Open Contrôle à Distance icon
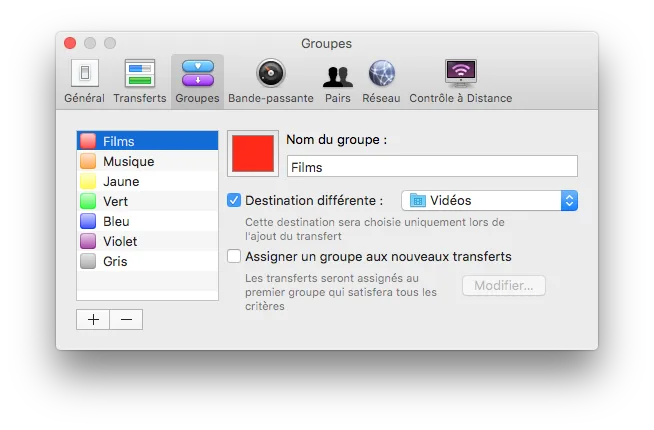The image size is (654, 430). [x=460, y=73]
